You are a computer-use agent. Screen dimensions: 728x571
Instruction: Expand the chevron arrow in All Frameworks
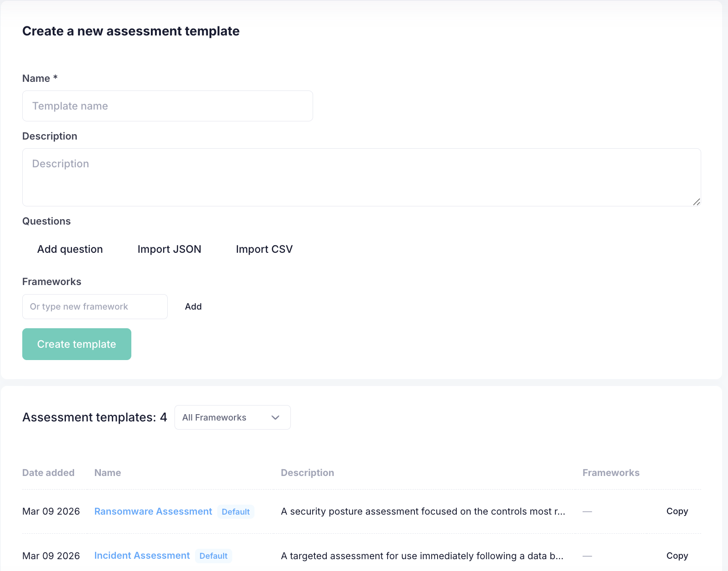coord(275,417)
